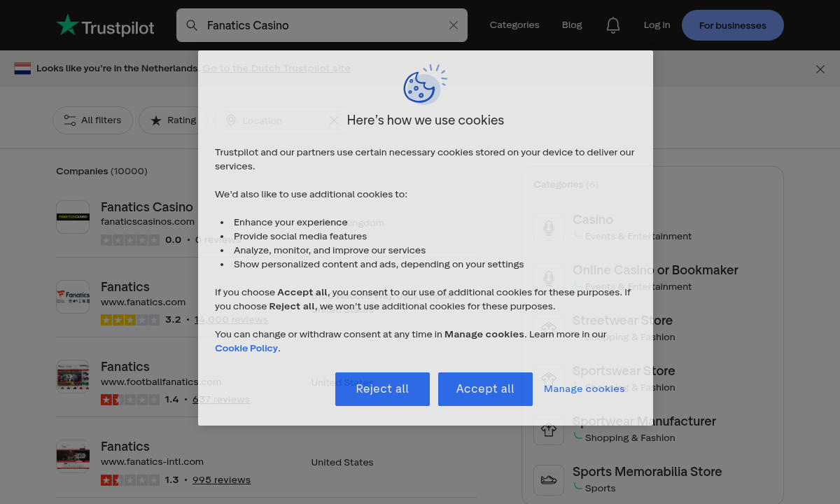Viewport: 840px width, 504px height.
Task: Click the cookie illustration icon
Action: 425,84
